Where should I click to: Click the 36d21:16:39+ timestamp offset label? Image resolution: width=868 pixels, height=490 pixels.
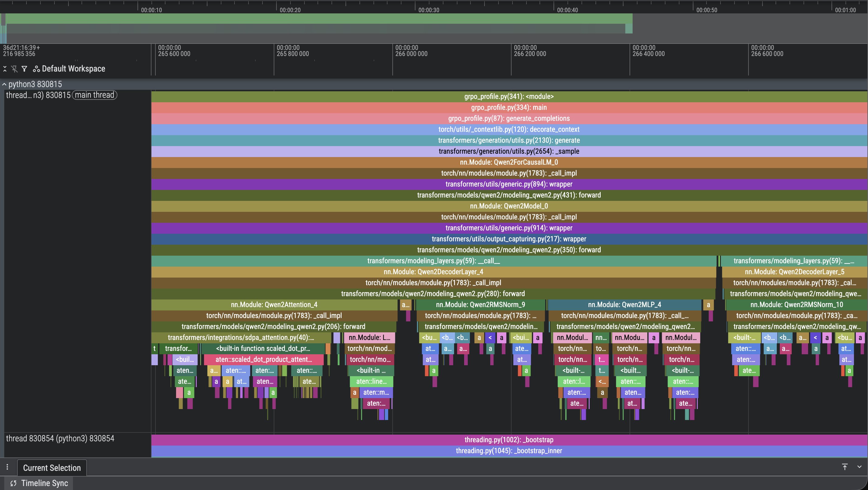(x=21, y=47)
